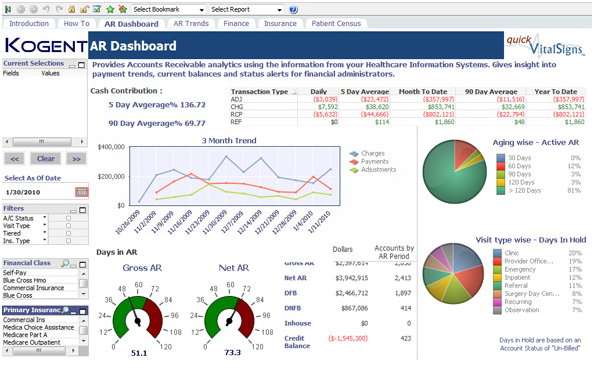Toggle the Tiered filter checkbox

(68, 233)
